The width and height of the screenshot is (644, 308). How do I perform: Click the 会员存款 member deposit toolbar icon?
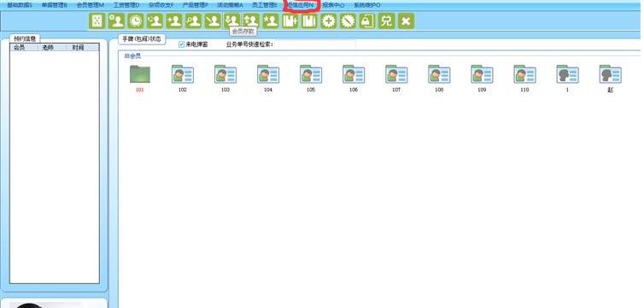point(232,21)
